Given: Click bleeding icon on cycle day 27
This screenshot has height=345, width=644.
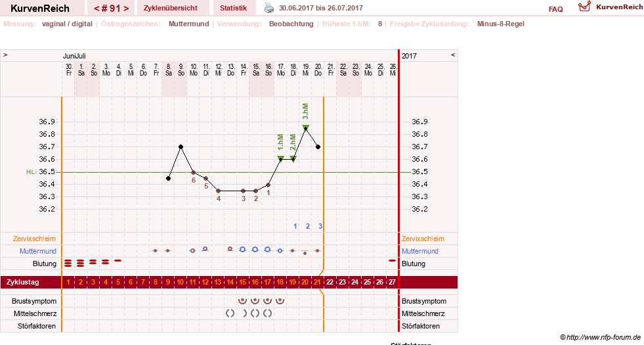Looking at the screenshot, I should click(x=392, y=260).
